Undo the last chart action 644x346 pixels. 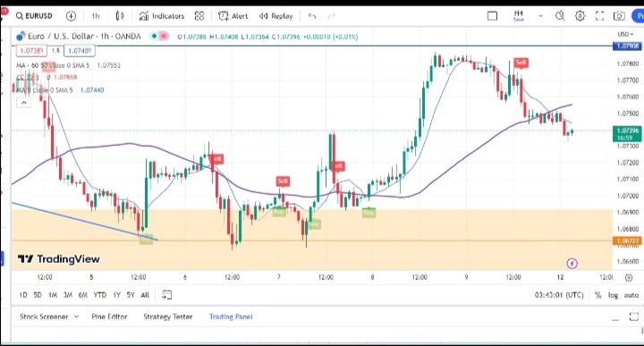pos(312,16)
